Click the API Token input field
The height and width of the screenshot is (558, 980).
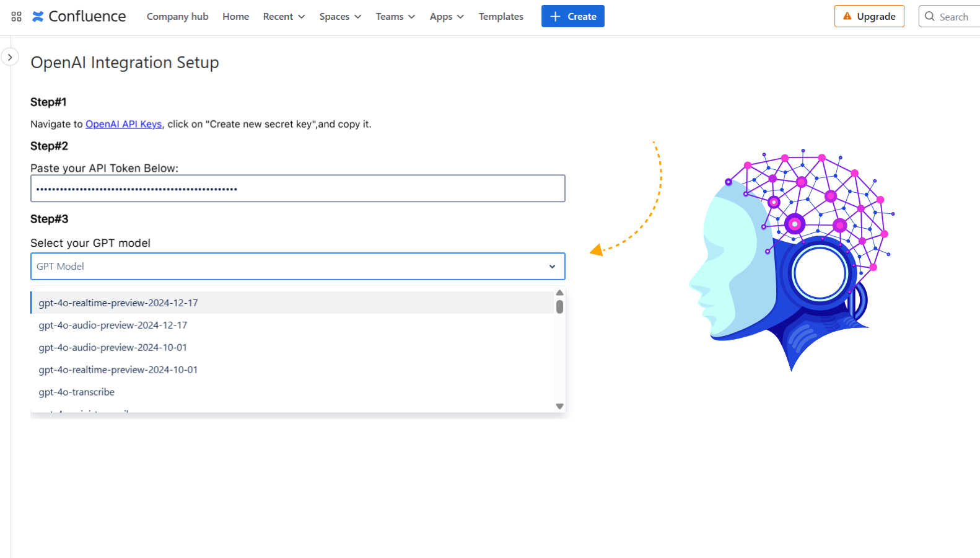click(298, 188)
